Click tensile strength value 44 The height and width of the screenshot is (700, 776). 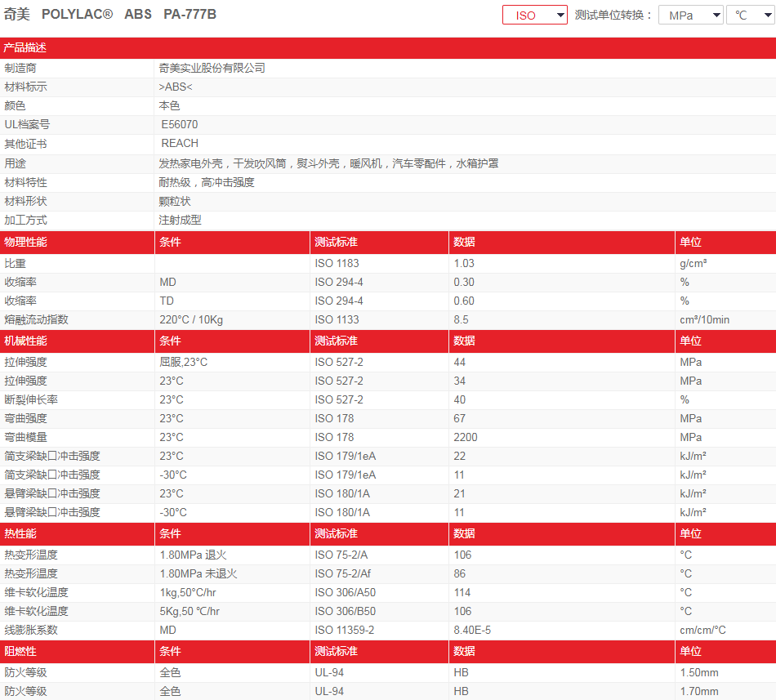(x=459, y=362)
